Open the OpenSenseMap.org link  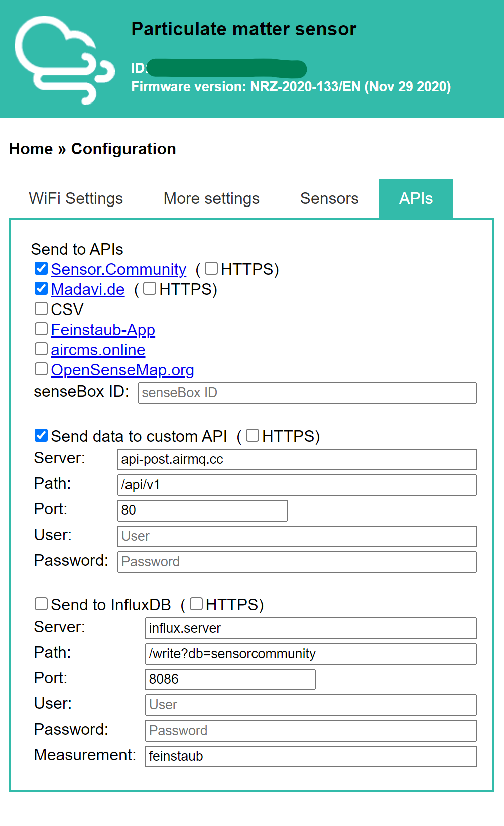[122, 370]
